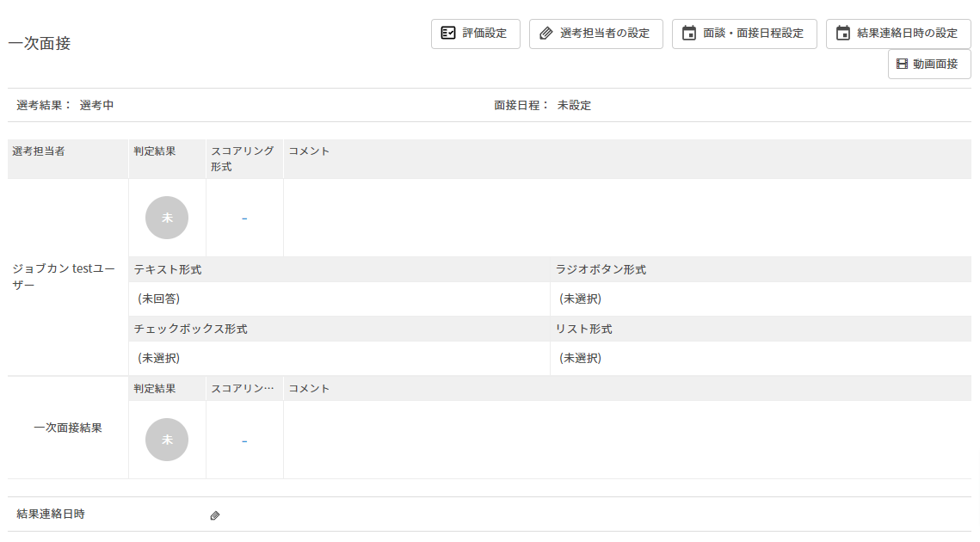Click the paperclip icon on 選考担当者の設定
Screen dimensions: 980x542
tap(545, 34)
